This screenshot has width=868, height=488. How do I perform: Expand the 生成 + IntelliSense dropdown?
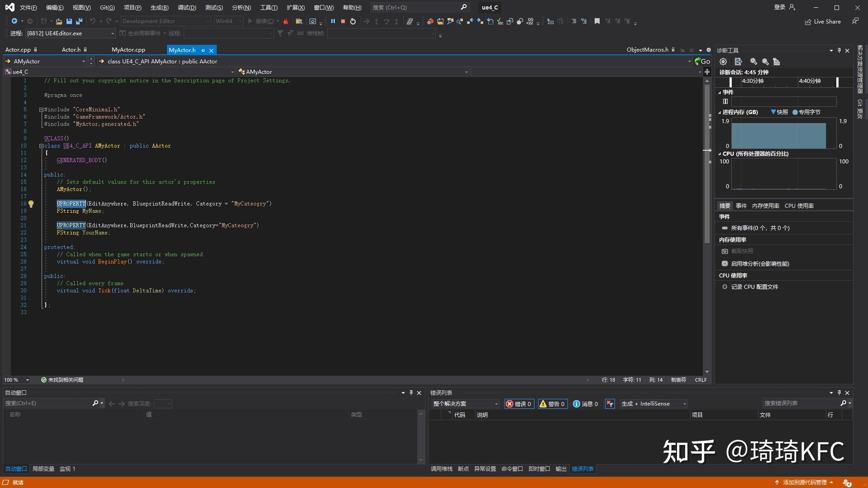click(x=684, y=404)
